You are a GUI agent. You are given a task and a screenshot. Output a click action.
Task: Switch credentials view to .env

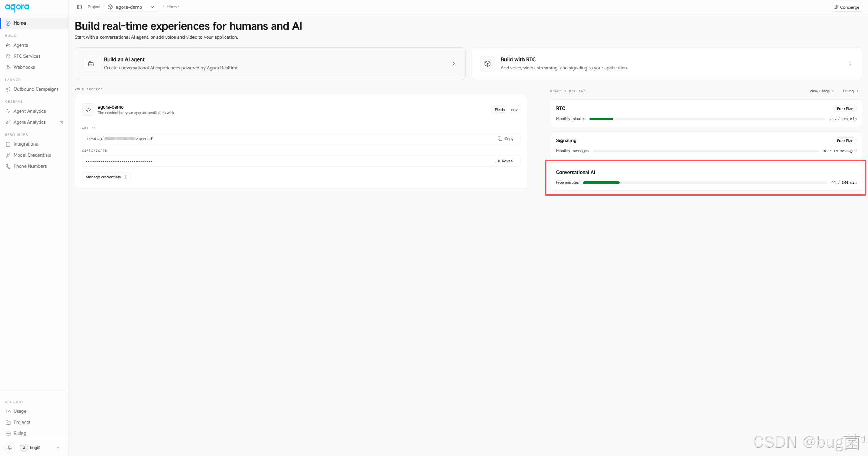514,110
